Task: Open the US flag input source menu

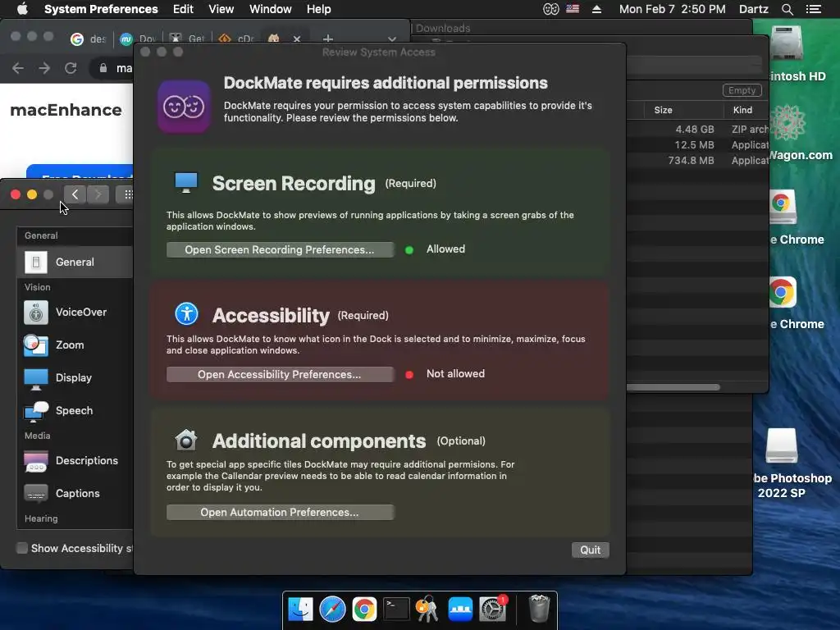Action: point(573,9)
